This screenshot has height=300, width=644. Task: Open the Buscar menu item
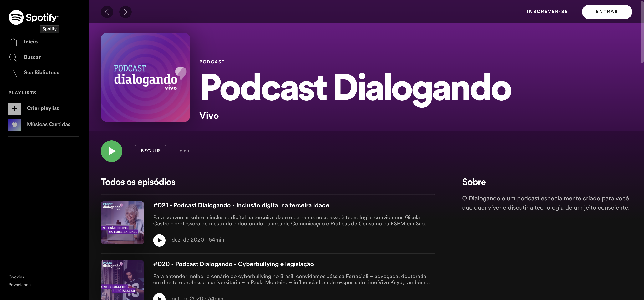coord(32,57)
